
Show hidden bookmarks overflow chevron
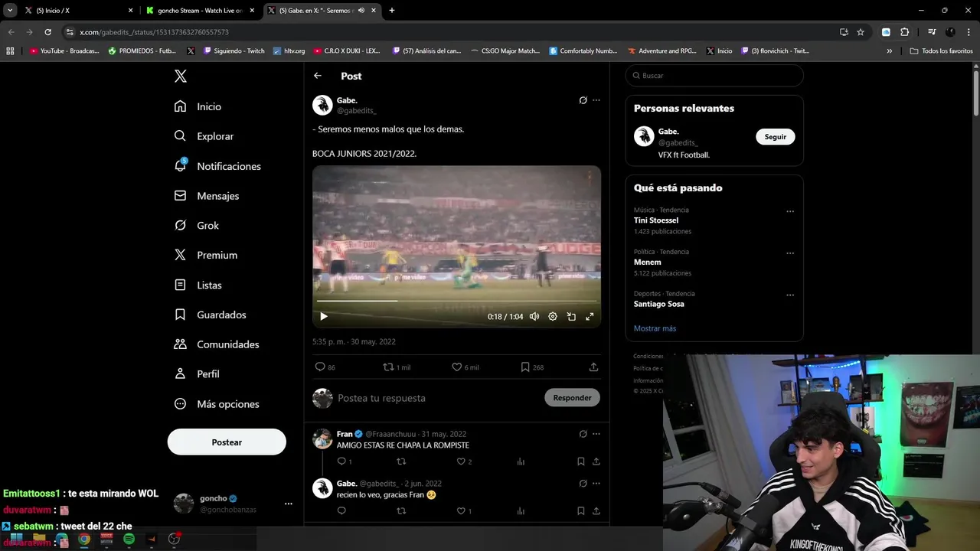click(890, 51)
